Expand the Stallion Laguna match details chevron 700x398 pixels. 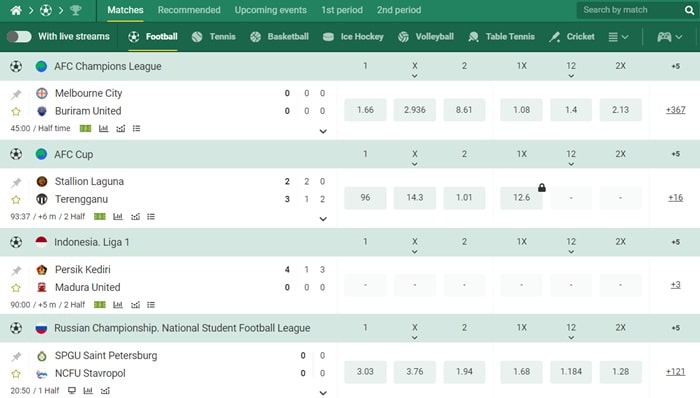click(x=323, y=219)
